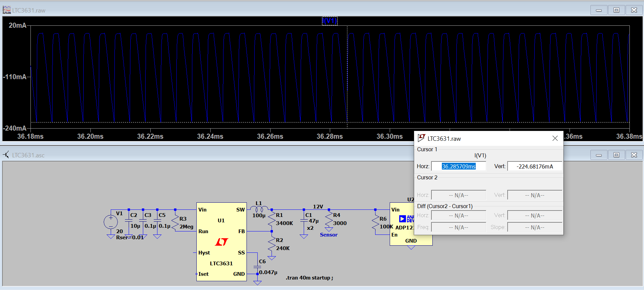Click the SW pin label on U1
This screenshot has width=644, height=290.
pyautogui.click(x=240, y=209)
